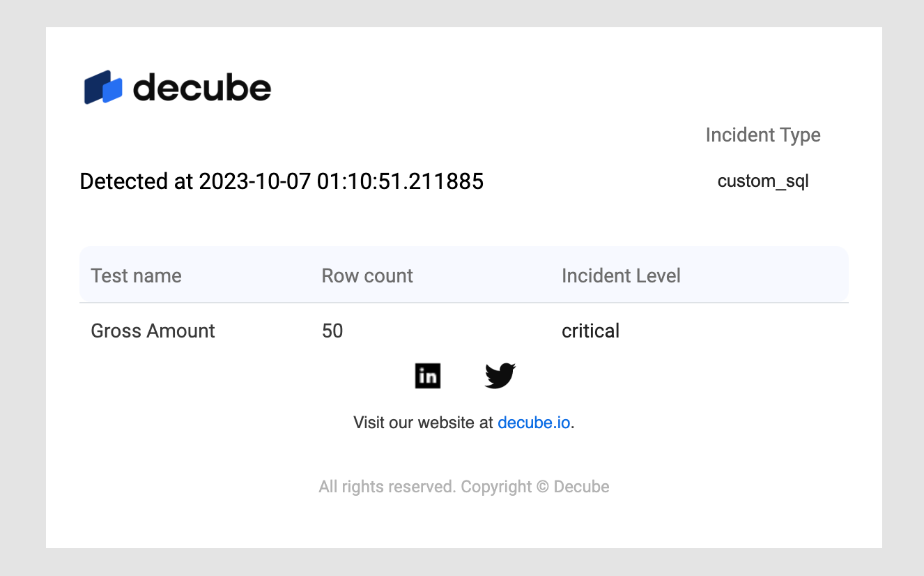Open the decube.io website link
This screenshot has height=576, width=924.
pos(534,423)
